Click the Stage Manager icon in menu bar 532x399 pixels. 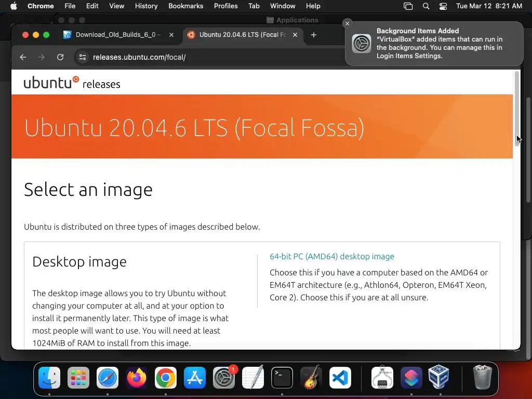click(x=408, y=6)
